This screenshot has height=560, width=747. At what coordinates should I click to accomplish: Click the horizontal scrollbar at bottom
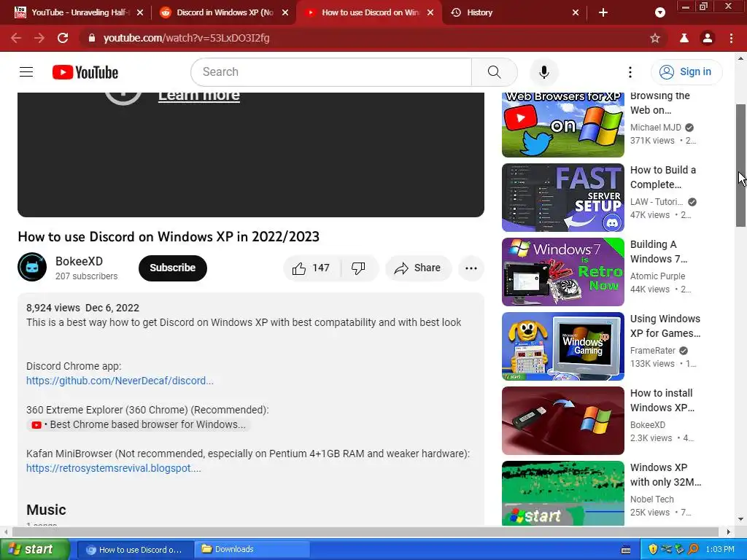tap(365, 532)
